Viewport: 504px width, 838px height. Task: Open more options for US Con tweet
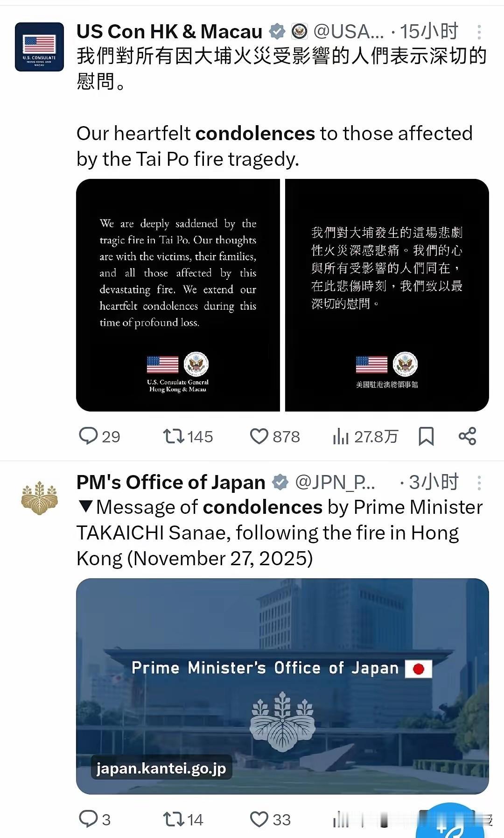click(479, 32)
